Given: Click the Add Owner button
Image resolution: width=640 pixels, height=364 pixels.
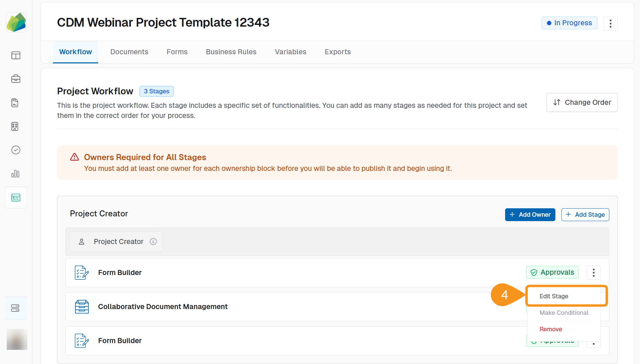Looking at the screenshot, I should coord(530,214).
